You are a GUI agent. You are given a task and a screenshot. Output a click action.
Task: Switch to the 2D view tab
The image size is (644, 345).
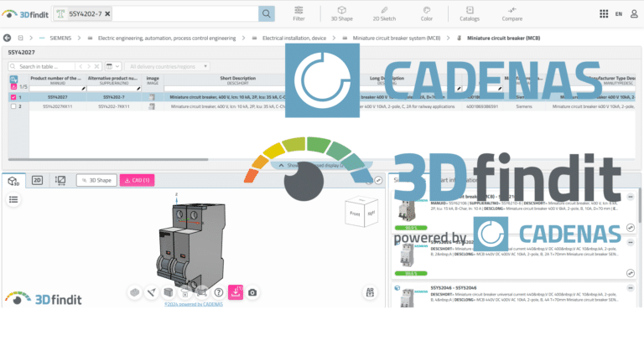[37, 180]
